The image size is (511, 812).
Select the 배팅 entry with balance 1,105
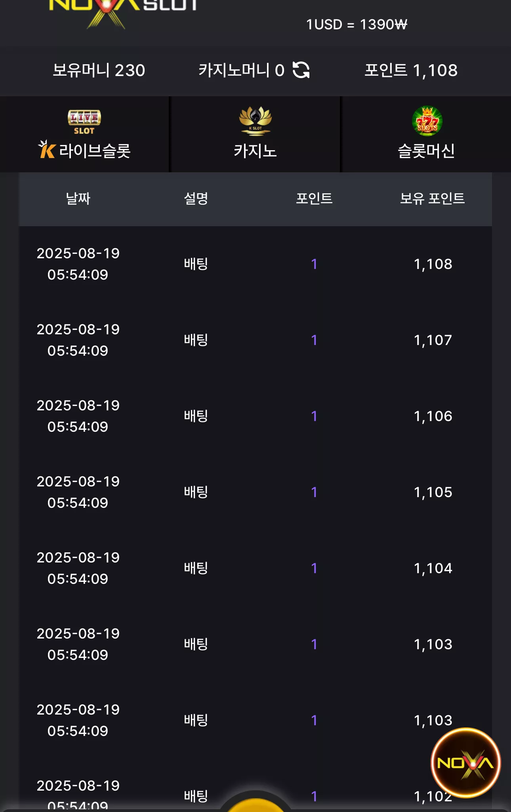(196, 492)
